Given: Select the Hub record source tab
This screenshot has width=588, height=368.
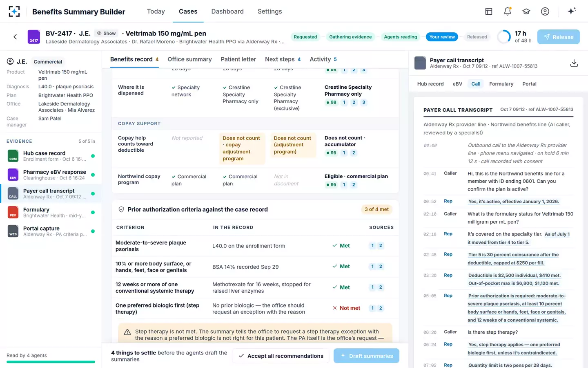Looking at the screenshot, I should 430,84.
